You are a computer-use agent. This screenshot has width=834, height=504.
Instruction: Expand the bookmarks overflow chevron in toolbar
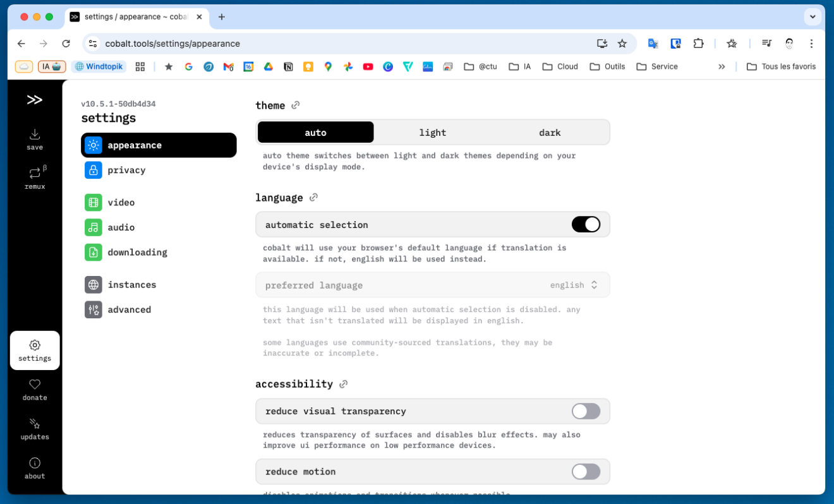tap(722, 66)
